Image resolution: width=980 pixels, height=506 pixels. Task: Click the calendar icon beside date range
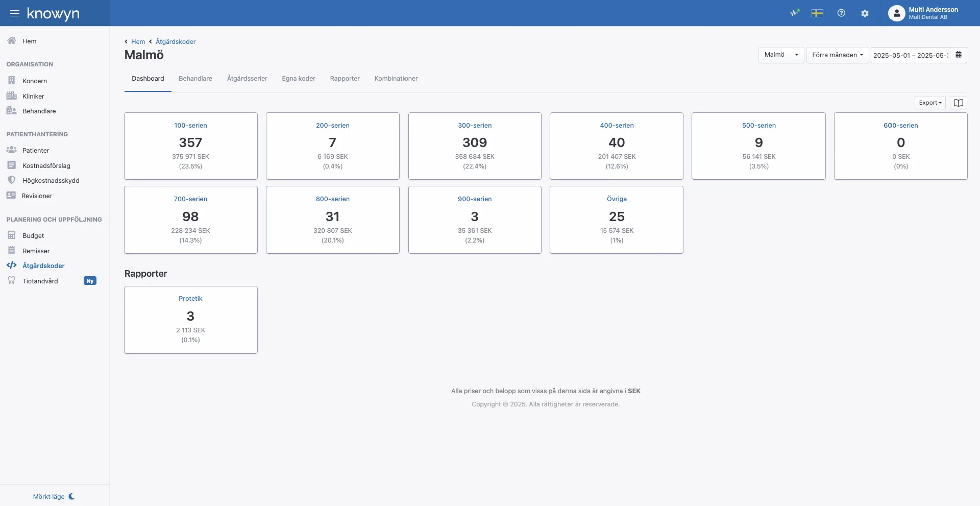click(959, 55)
